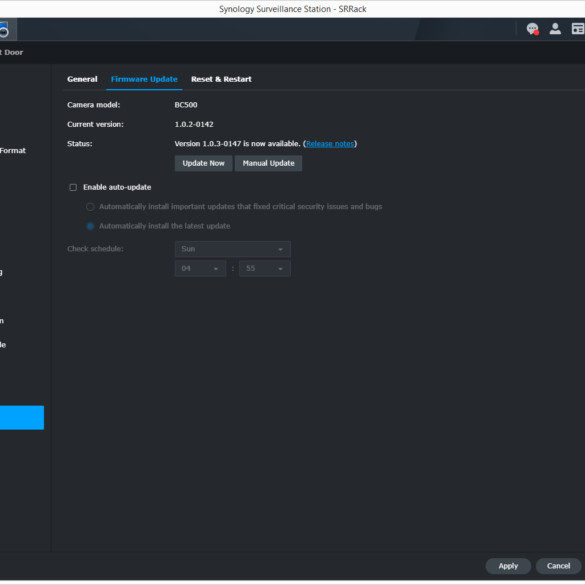Open the Release notes link
Viewport: 585px width, 585px height.
coord(330,144)
